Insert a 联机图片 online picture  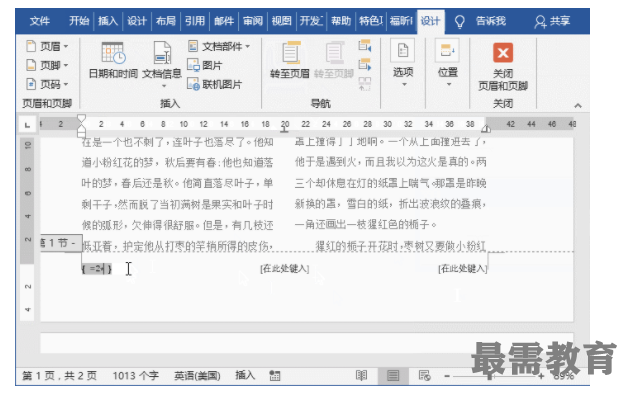pyautogui.click(x=215, y=84)
